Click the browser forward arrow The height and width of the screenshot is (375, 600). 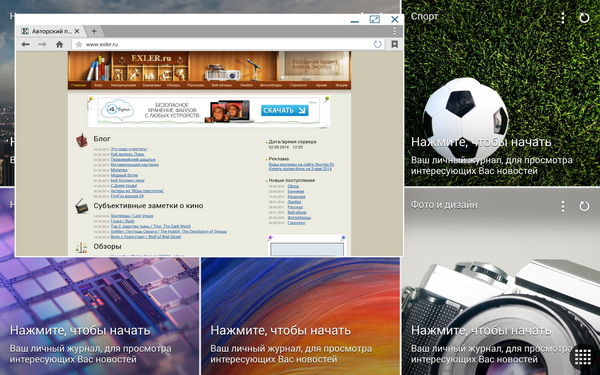(42, 44)
